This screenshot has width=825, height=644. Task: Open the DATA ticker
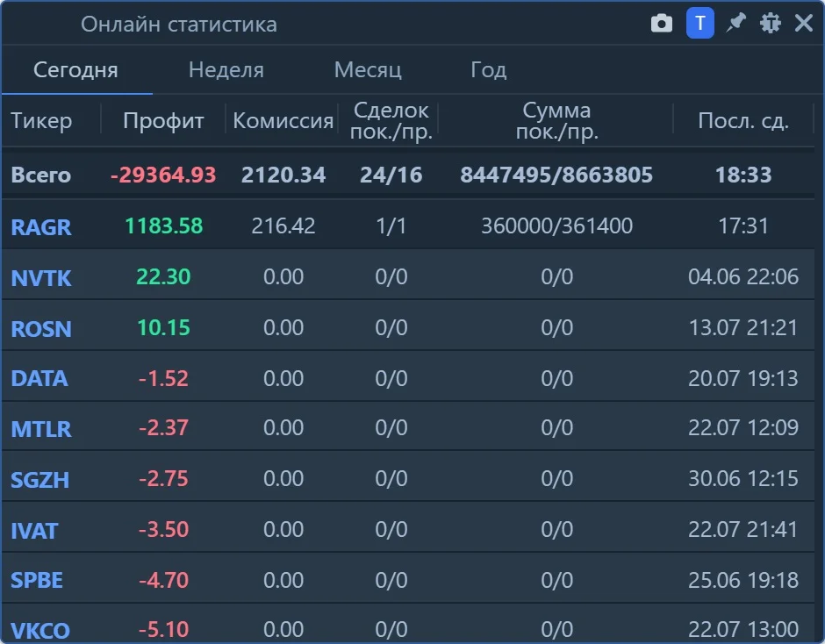39,379
